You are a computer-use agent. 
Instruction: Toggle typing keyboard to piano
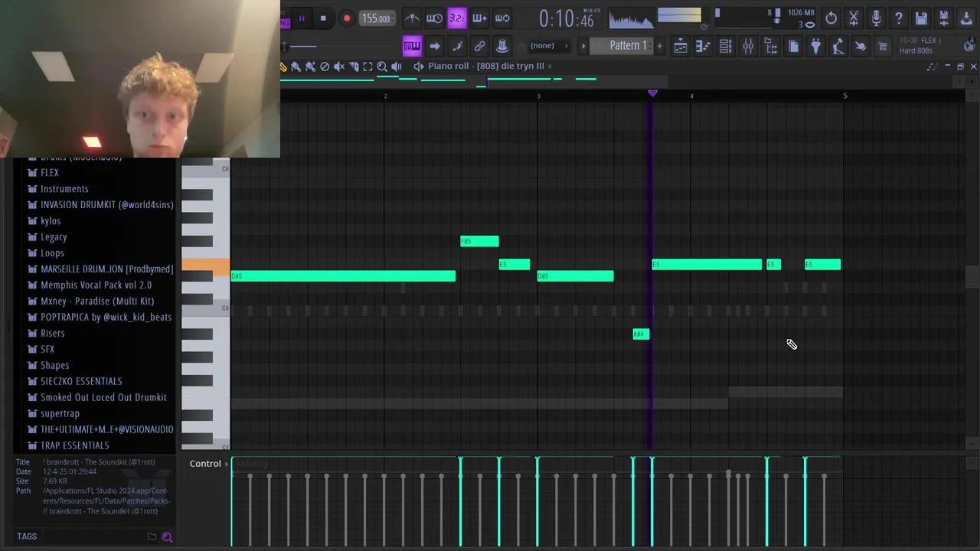pos(412,46)
